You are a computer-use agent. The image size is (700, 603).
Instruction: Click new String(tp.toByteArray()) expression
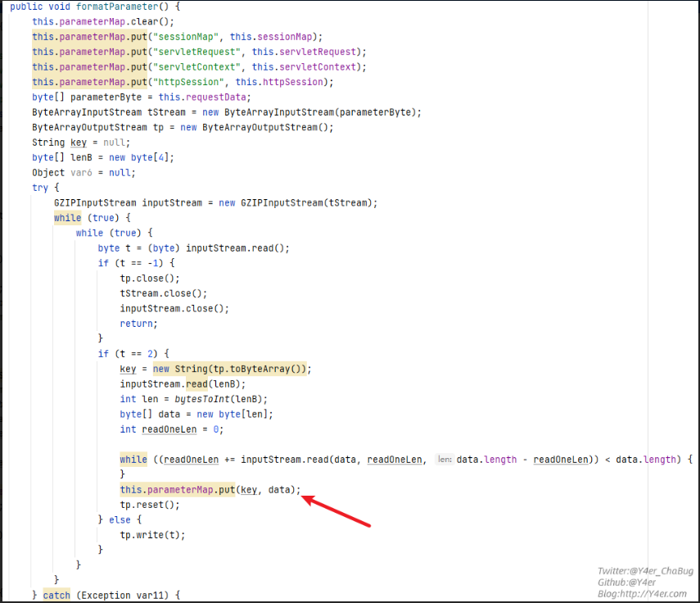tap(229, 370)
